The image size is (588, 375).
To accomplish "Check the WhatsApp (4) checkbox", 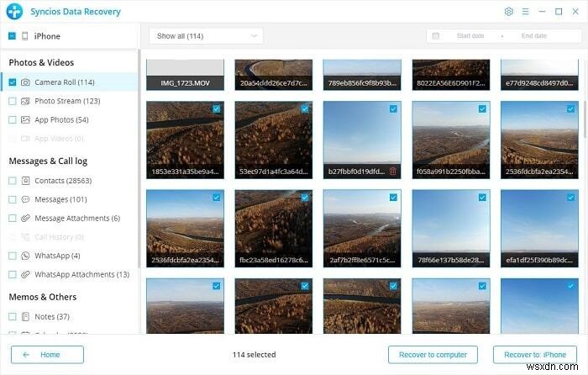I will 13,256.
